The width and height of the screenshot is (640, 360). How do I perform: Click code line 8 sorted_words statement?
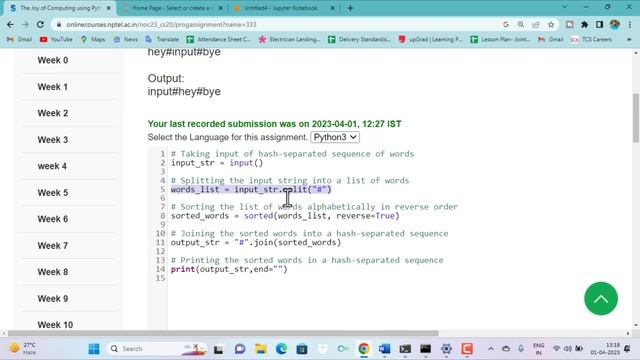[x=285, y=216]
